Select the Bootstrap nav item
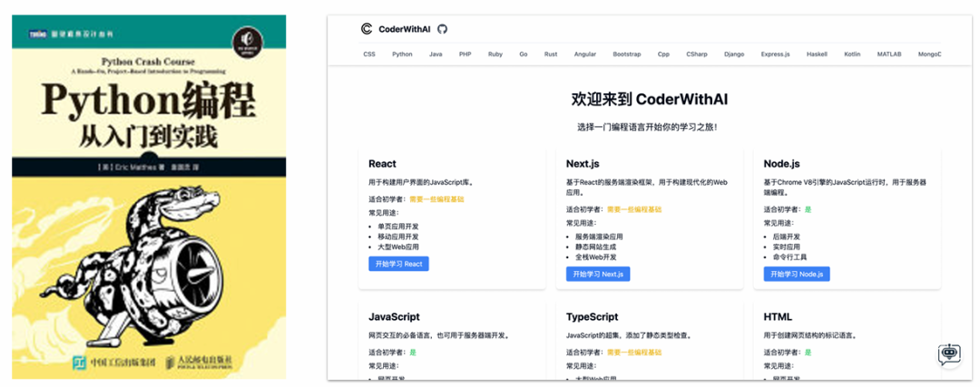 click(x=627, y=54)
